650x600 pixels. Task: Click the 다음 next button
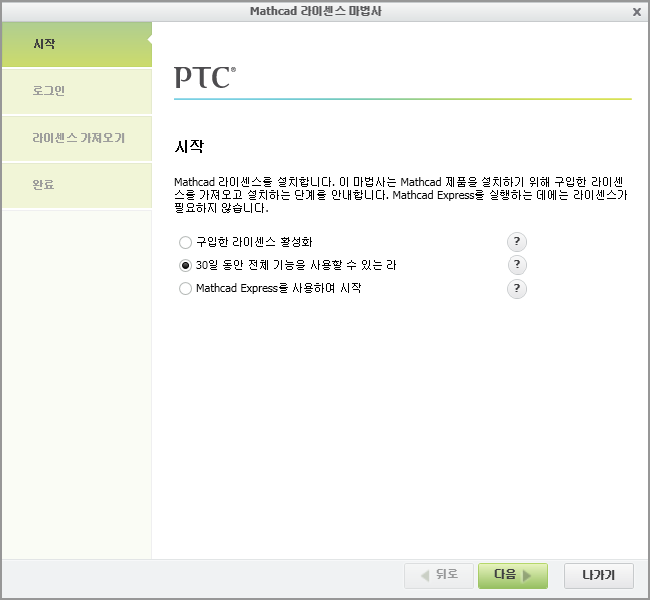[513, 576]
